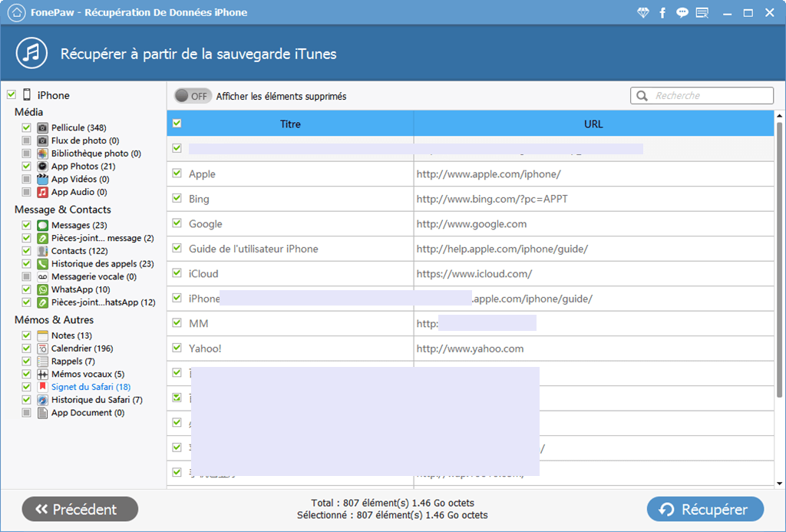Image resolution: width=786 pixels, height=532 pixels.
Task: Uncheck the App Photos (21) checkbox
Action: coord(27,166)
